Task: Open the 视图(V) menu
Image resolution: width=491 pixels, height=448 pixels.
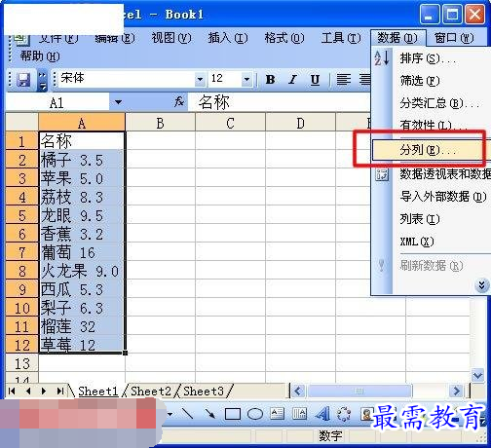Action: 171,38
